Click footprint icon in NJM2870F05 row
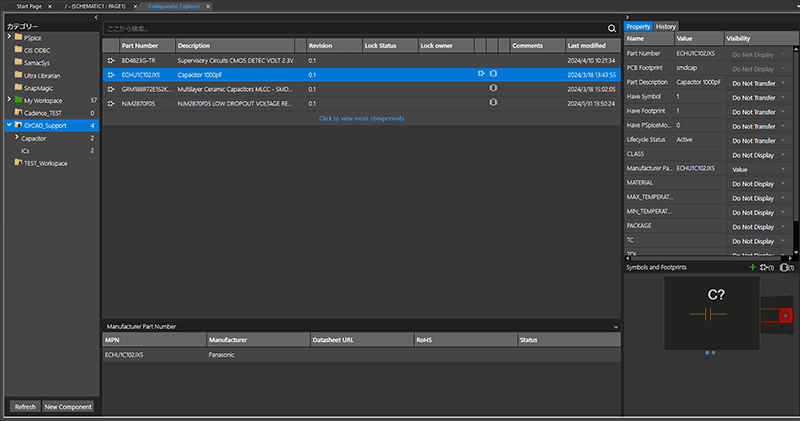Image resolution: width=800 pixels, height=421 pixels. click(x=493, y=102)
